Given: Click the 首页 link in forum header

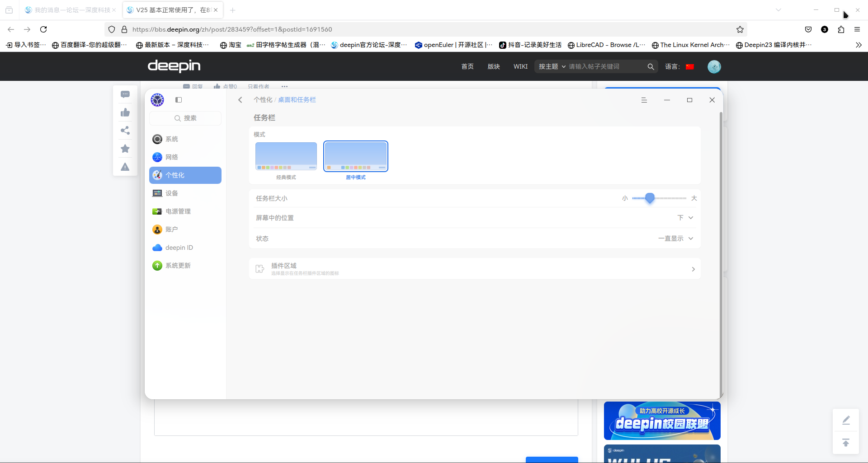Looking at the screenshot, I should [467, 67].
